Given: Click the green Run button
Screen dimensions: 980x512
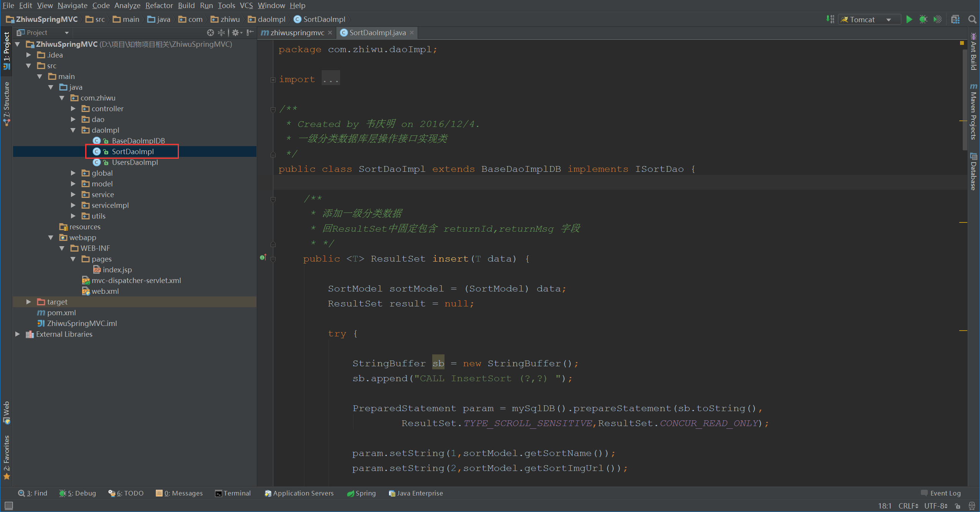Looking at the screenshot, I should tap(909, 19).
